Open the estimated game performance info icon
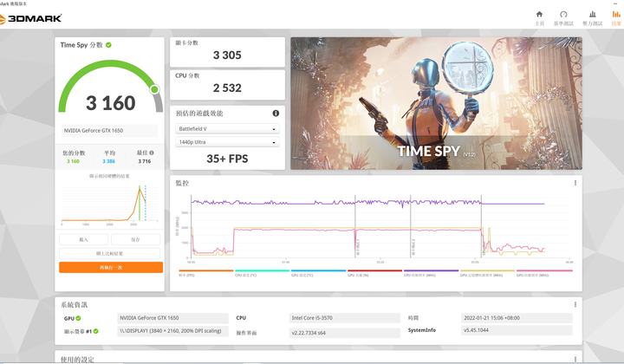Viewport: 624px width, 364px height. (276, 114)
